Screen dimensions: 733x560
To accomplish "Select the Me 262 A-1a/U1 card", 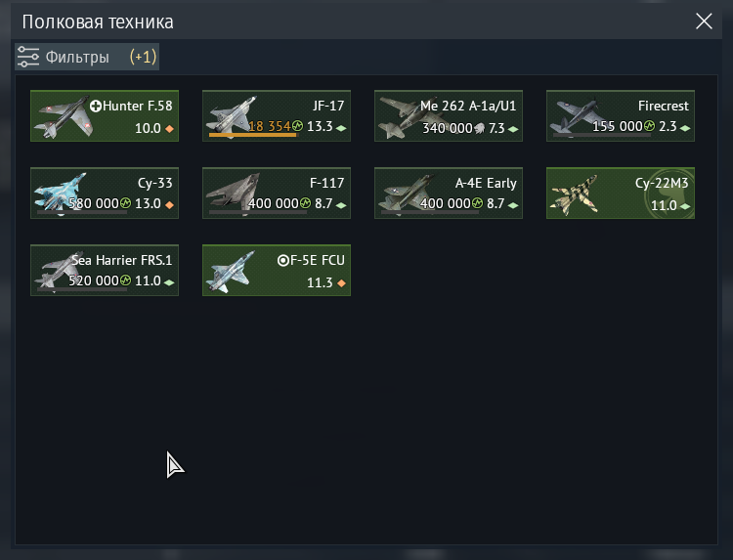I will (449, 116).
